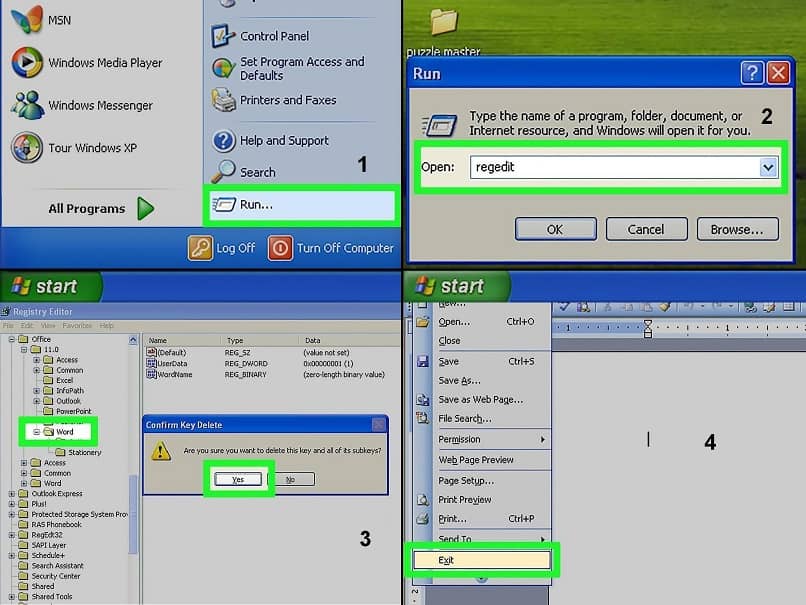Click Browse in the Run dialog
The height and width of the screenshot is (605, 806).
(737, 228)
